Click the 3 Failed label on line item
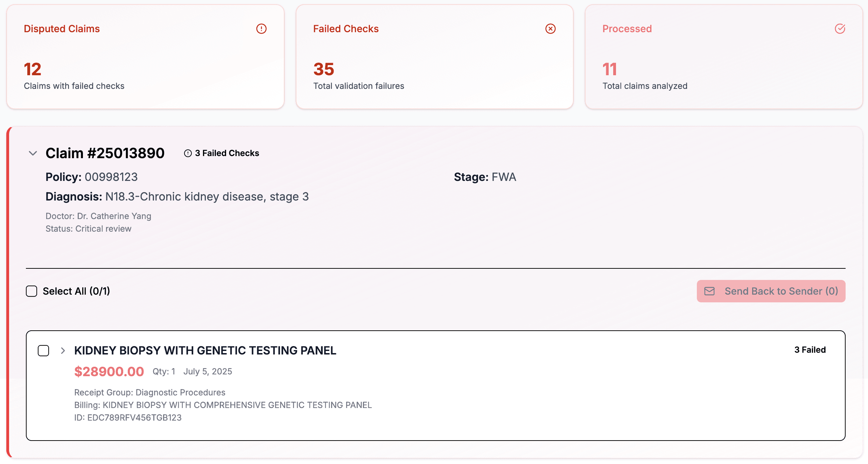 click(x=810, y=350)
